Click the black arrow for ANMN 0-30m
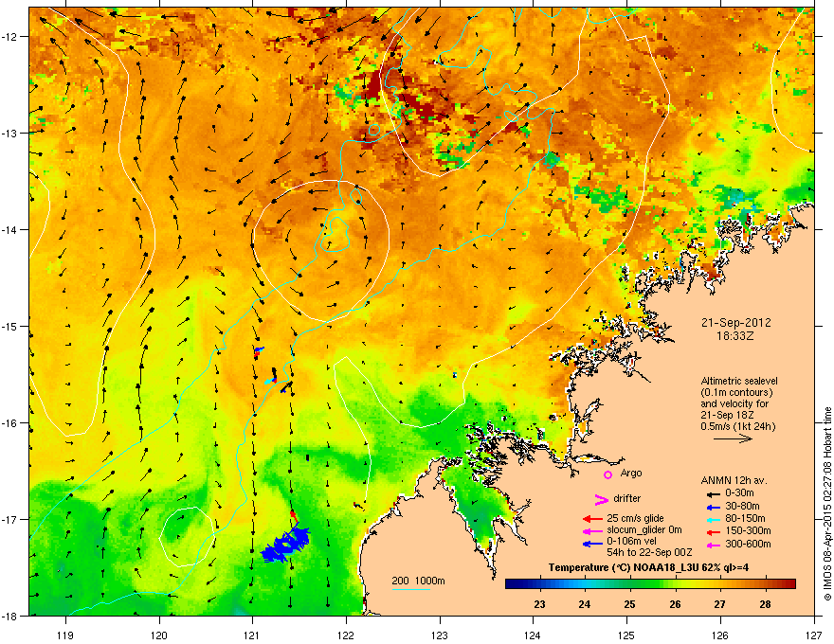This screenshot has height=644, width=834. (x=712, y=493)
